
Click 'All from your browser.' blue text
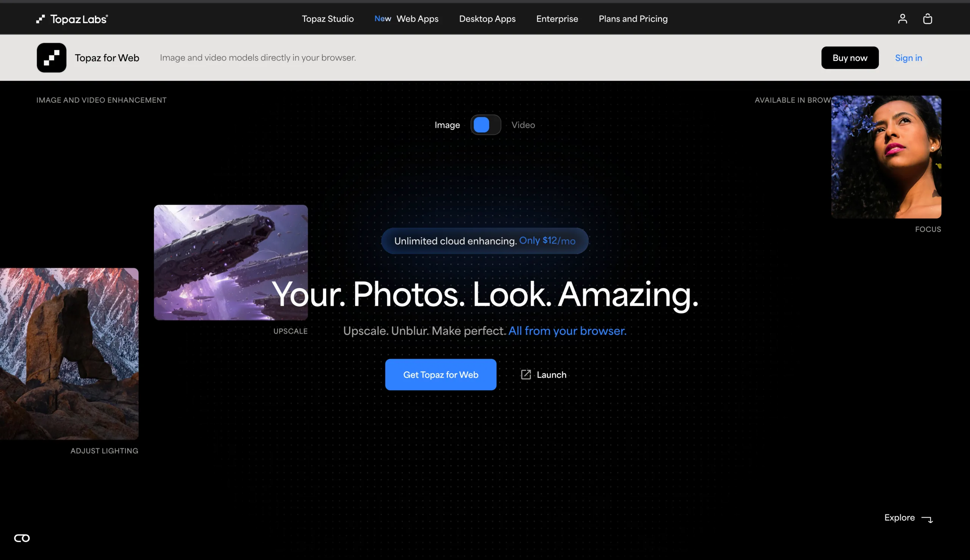[x=567, y=331]
